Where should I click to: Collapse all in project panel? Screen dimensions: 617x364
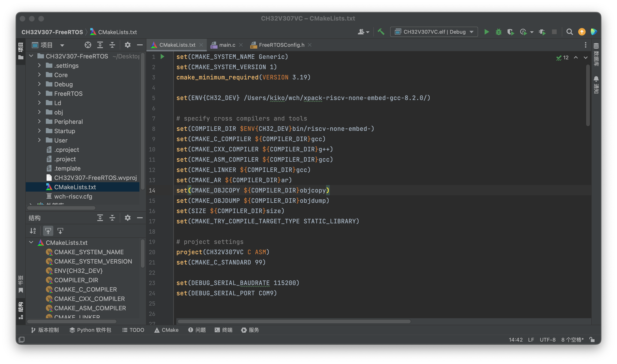click(112, 45)
